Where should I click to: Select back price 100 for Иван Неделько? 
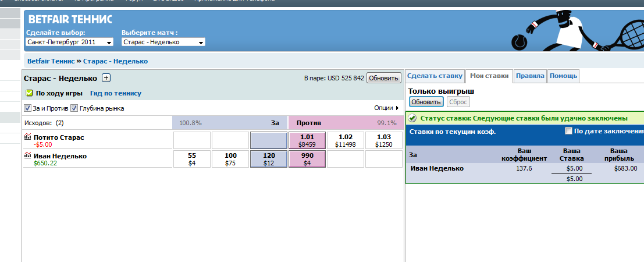230,159
